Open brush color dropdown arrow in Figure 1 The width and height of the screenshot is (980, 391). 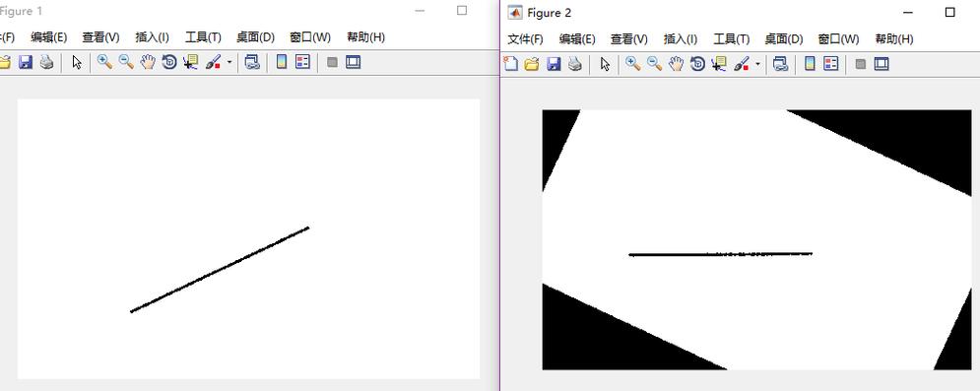(229, 62)
